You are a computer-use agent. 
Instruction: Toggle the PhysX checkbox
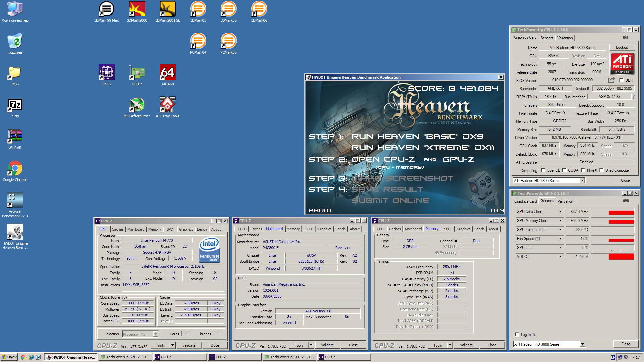[583, 170]
